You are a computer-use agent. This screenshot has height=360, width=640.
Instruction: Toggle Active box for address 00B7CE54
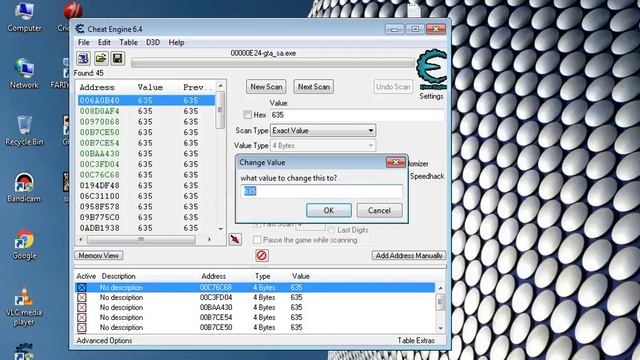click(82, 317)
